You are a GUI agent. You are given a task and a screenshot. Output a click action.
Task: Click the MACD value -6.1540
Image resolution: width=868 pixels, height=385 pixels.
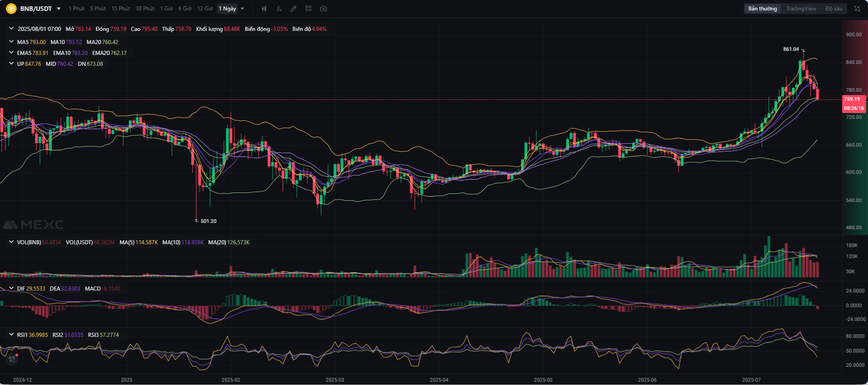111,288
